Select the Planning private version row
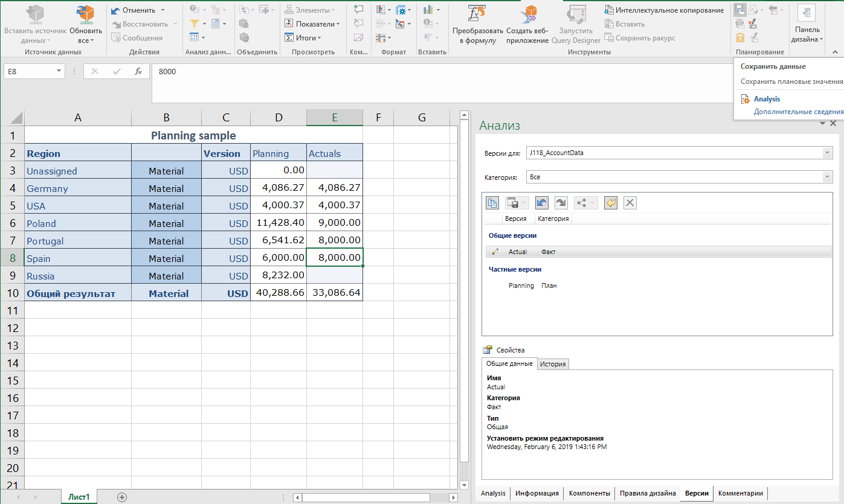This screenshot has height=504, width=844. pos(659,285)
